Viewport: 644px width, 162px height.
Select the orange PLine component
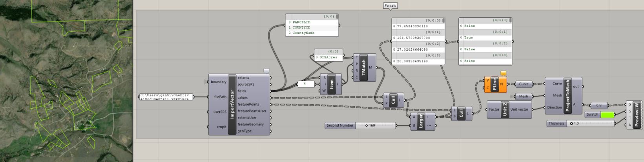pos(494,84)
